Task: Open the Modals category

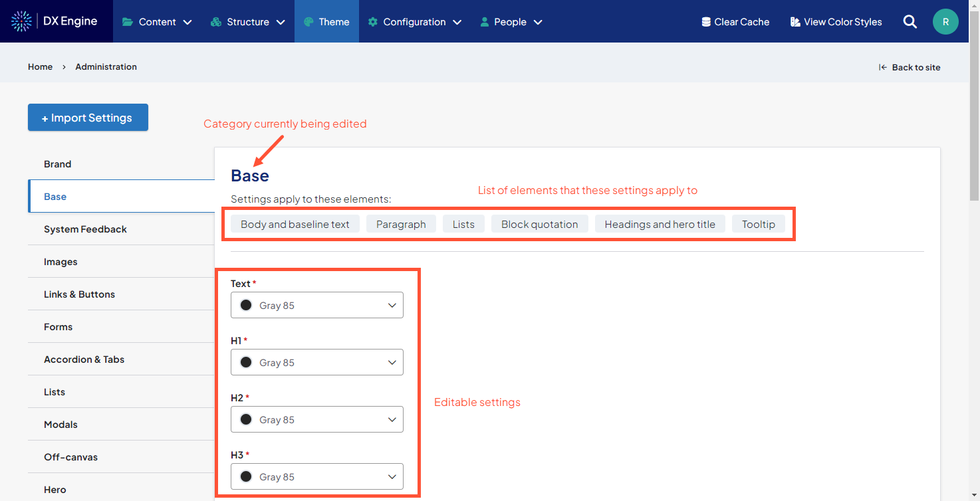Action: coord(121,424)
